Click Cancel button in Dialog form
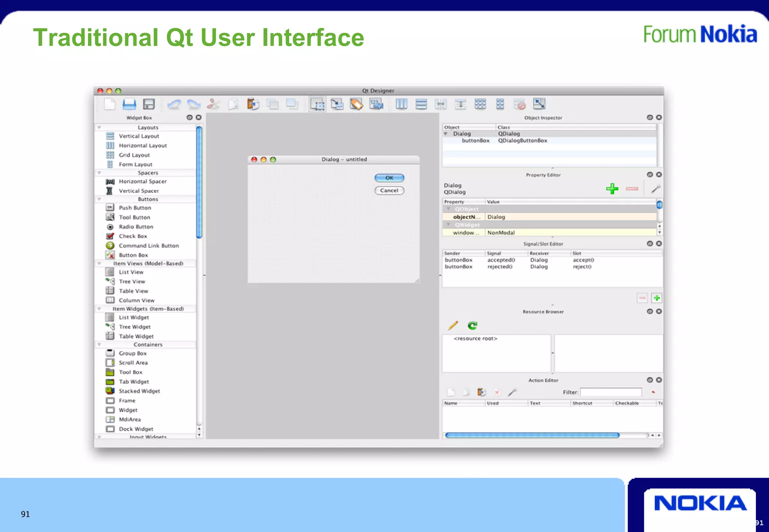This screenshot has width=769, height=532. (389, 191)
